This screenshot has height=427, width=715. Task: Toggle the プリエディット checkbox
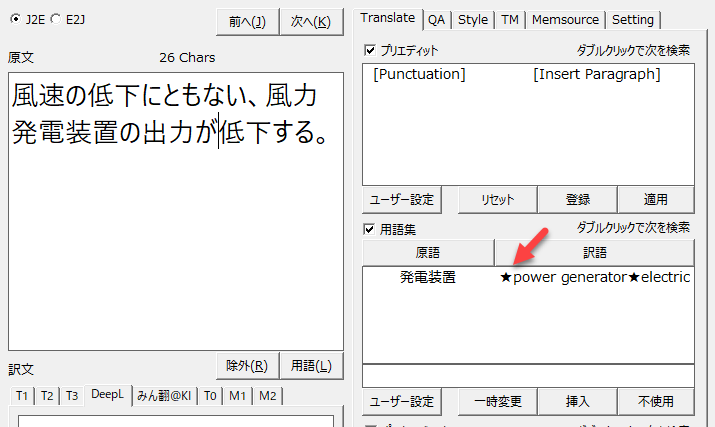pyautogui.click(x=371, y=50)
